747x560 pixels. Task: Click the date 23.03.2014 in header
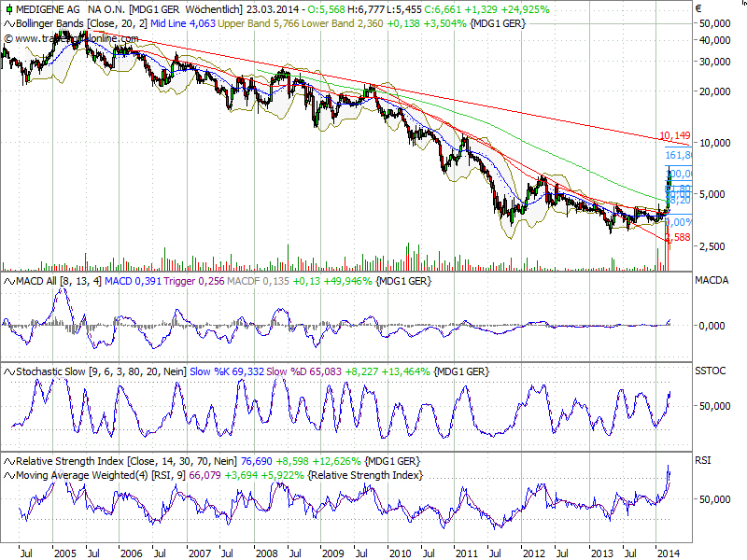(273, 9)
